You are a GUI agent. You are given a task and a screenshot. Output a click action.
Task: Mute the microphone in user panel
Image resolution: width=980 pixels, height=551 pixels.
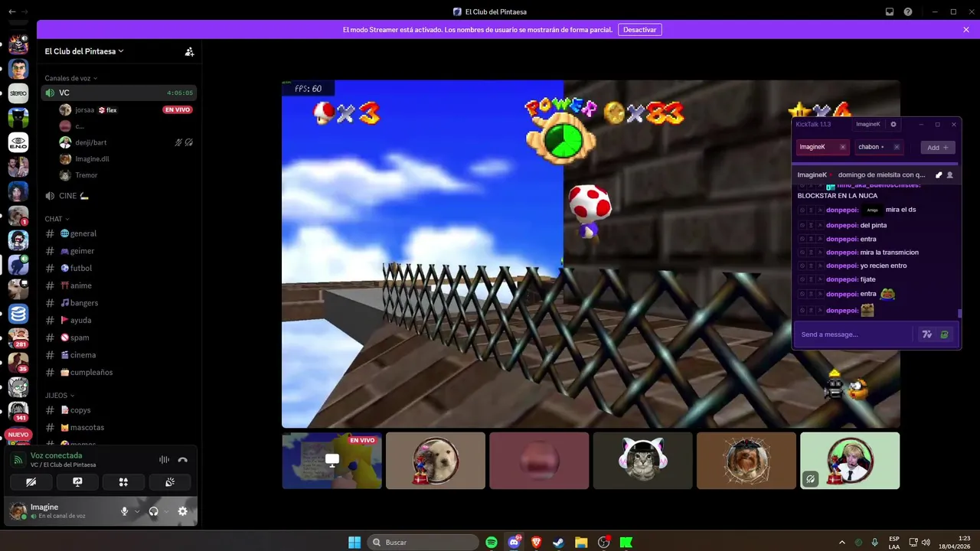pos(124,511)
